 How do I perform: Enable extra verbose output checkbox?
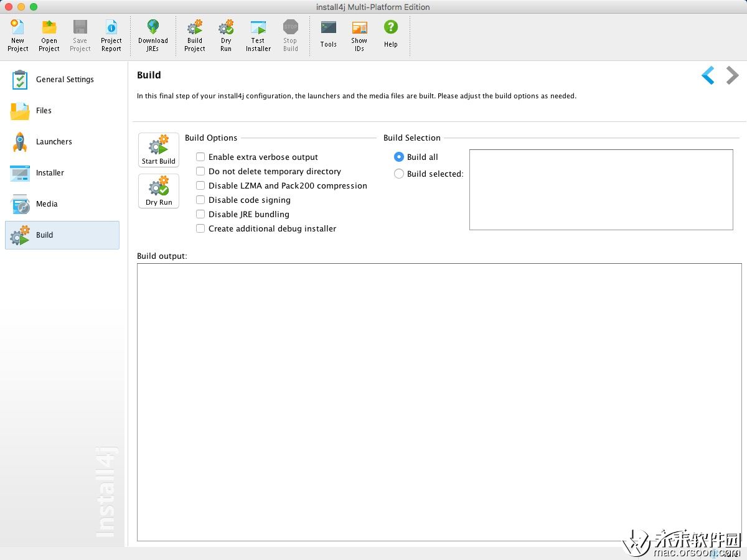point(200,157)
